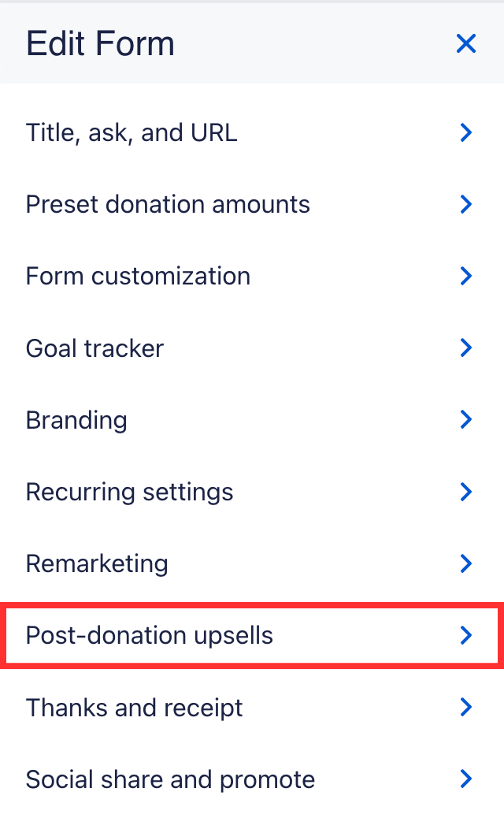Click chevron beside Preset donation amounts
Image resolution: width=504 pixels, height=829 pixels.
[x=466, y=204]
